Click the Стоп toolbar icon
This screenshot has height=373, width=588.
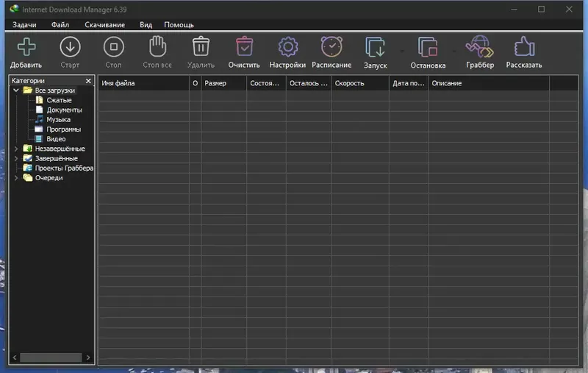(114, 47)
